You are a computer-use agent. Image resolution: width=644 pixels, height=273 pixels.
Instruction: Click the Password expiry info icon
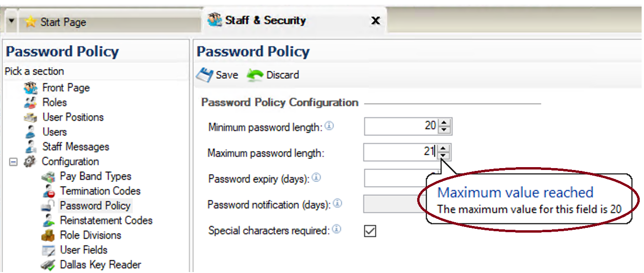316,178
